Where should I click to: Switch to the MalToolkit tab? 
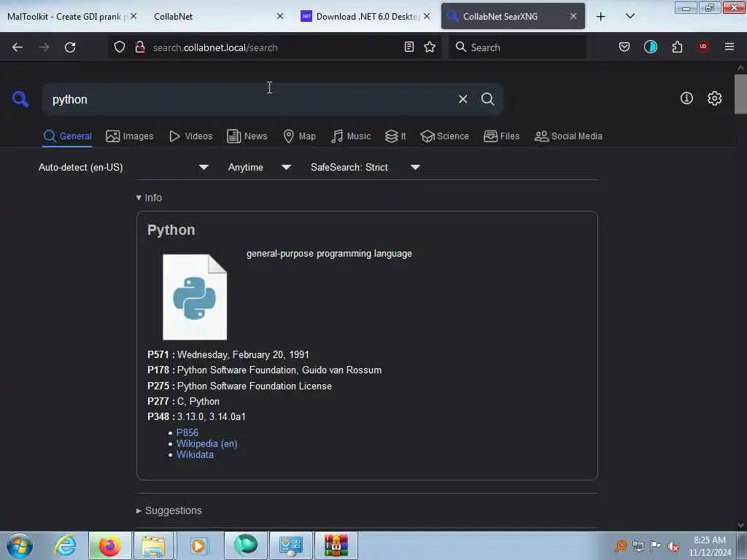tap(64, 17)
